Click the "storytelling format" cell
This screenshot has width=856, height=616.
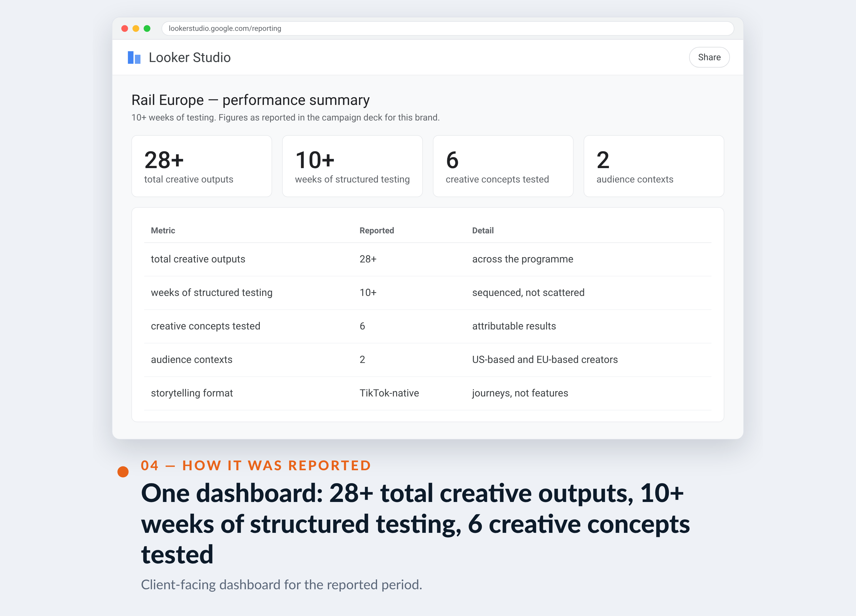192,393
